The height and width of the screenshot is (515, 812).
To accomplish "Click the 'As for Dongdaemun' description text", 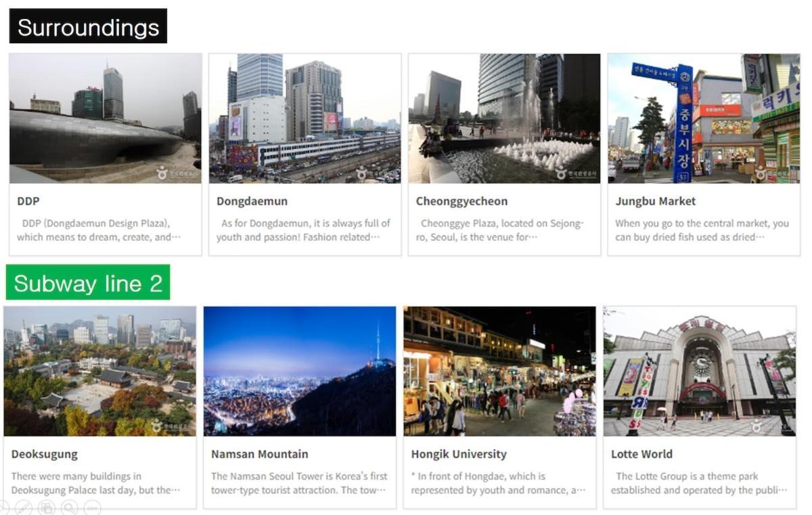I will tap(303, 230).
